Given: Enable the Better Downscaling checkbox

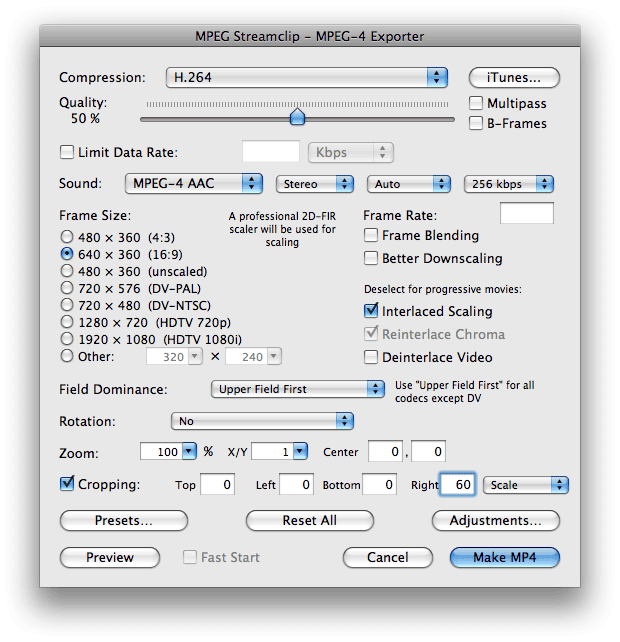Looking at the screenshot, I should 371,258.
